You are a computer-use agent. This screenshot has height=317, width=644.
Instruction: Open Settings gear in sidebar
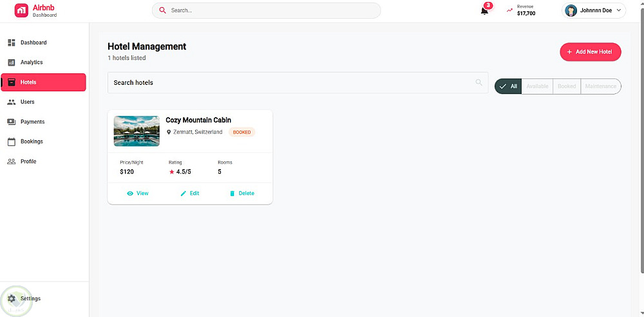click(11, 298)
